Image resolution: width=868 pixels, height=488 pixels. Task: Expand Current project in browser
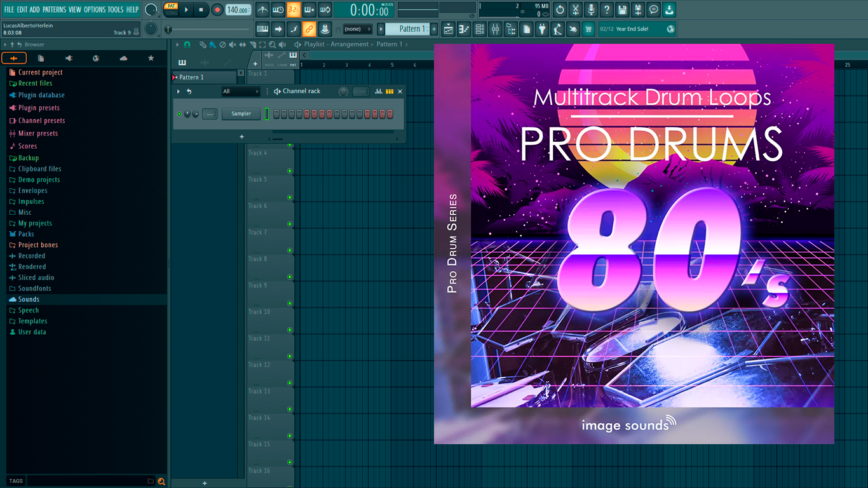pyautogui.click(x=40, y=72)
